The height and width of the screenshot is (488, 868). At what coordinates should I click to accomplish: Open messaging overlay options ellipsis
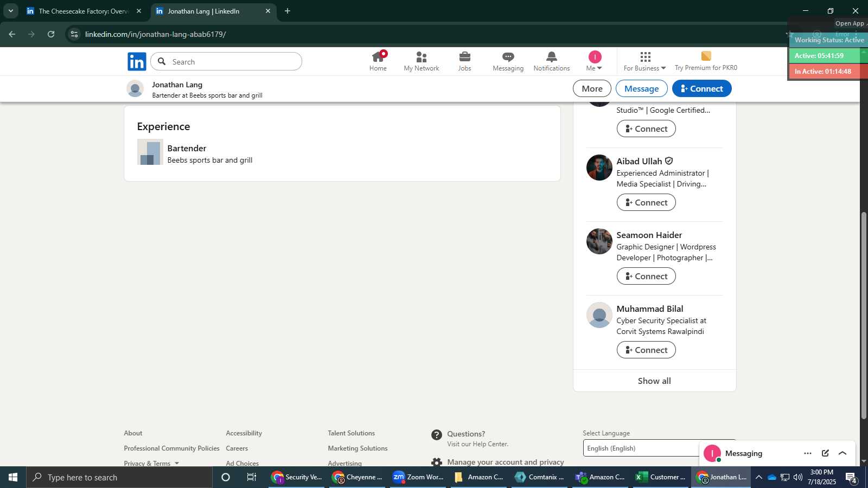[808, 453]
